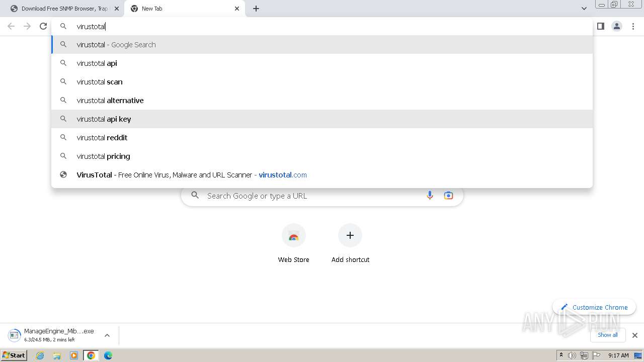Select the New Tab tab
This screenshot has width=644, height=362.
pyautogui.click(x=185, y=9)
